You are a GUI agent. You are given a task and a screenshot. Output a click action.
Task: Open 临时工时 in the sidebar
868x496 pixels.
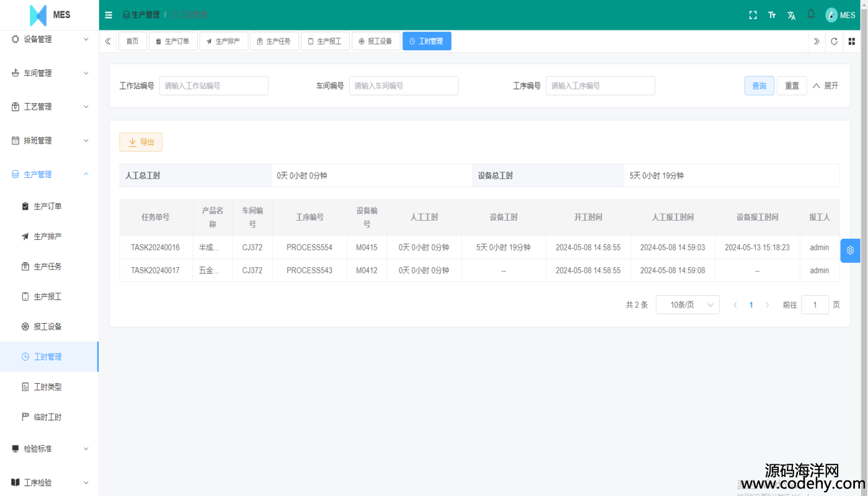click(x=50, y=417)
